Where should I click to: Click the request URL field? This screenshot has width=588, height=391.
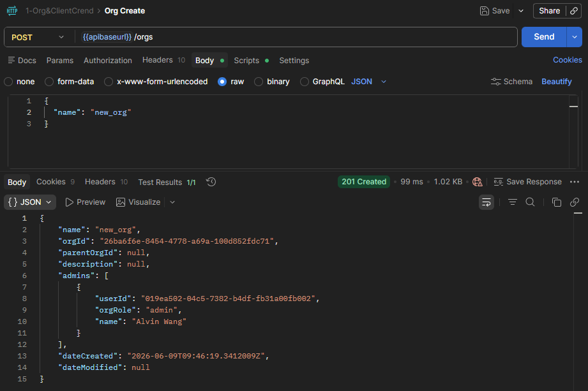[x=296, y=37]
